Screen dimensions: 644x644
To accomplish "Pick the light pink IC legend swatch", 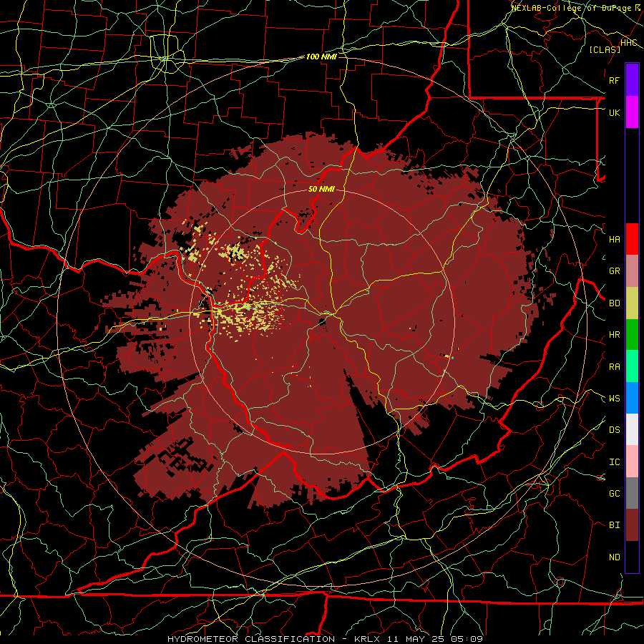I will click(632, 462).
